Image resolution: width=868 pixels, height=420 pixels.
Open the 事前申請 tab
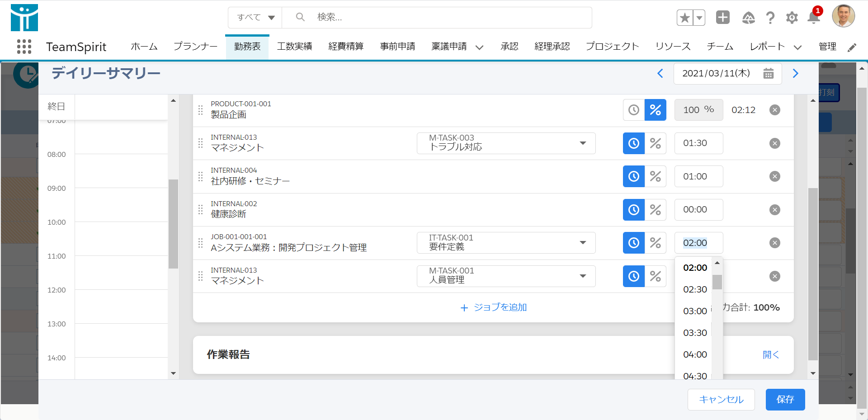pyautogui.click(x=398, y=47)
